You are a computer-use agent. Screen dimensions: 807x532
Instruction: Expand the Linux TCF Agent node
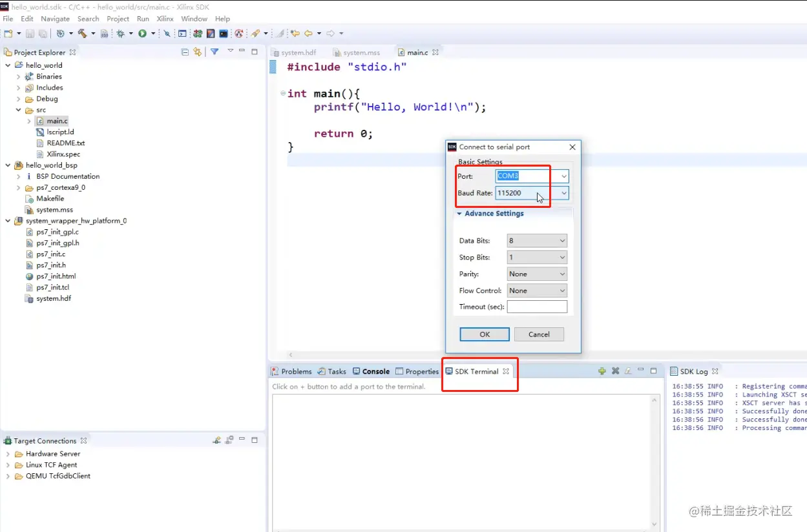tap(8, 465)
